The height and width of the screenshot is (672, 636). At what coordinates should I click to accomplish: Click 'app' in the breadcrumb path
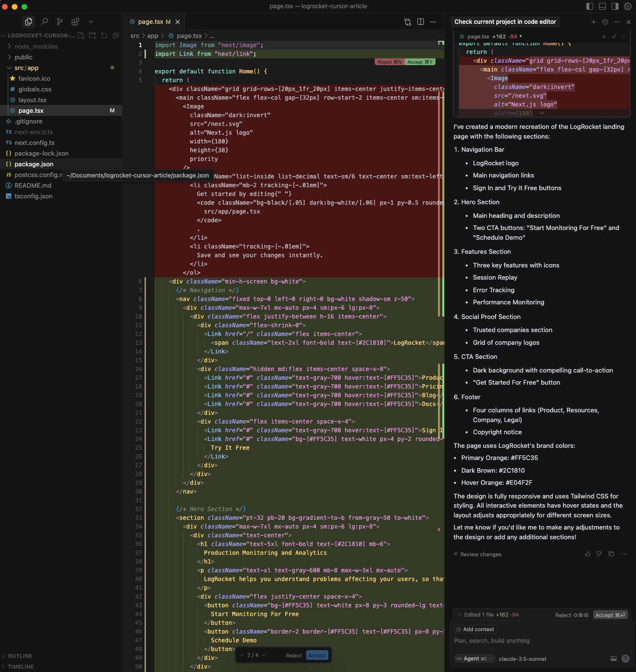(152, 36)
